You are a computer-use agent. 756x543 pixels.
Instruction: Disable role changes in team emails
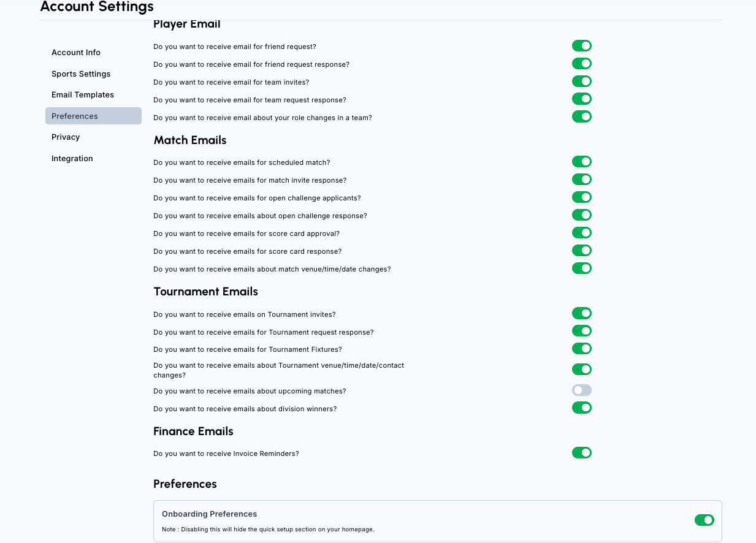[x=581, y=117]
